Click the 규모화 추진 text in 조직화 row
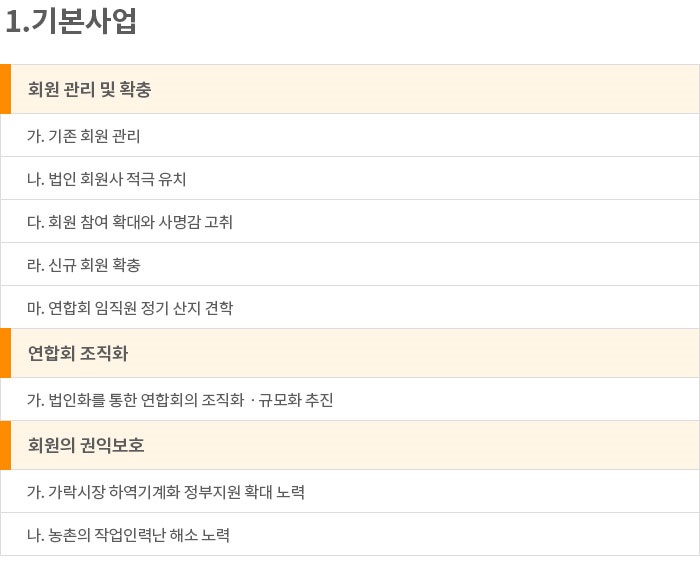 pos(296,400)
